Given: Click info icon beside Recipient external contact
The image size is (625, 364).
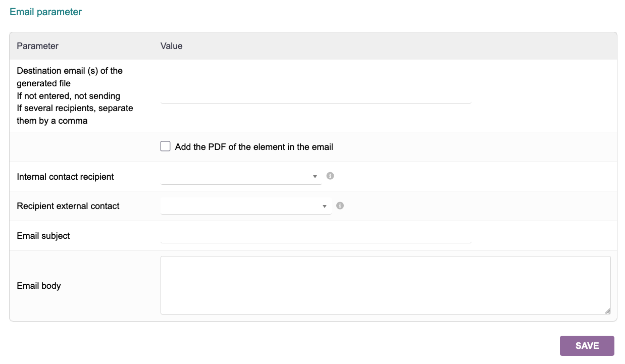Looking at the screenshot, I should pyautogui.click(x=340, y=206).
